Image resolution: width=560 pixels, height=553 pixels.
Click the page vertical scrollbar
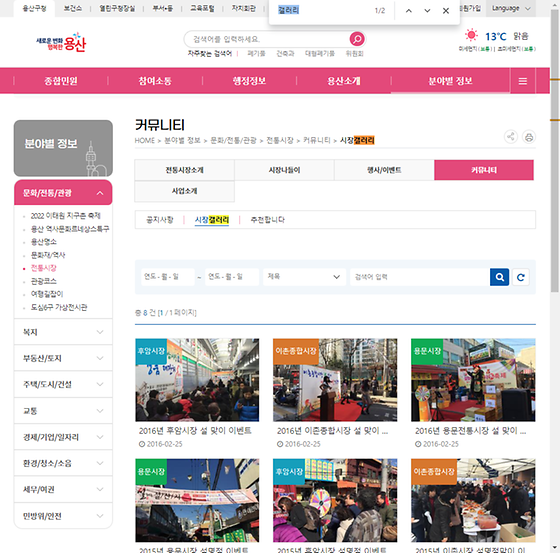tap(555, 150)
